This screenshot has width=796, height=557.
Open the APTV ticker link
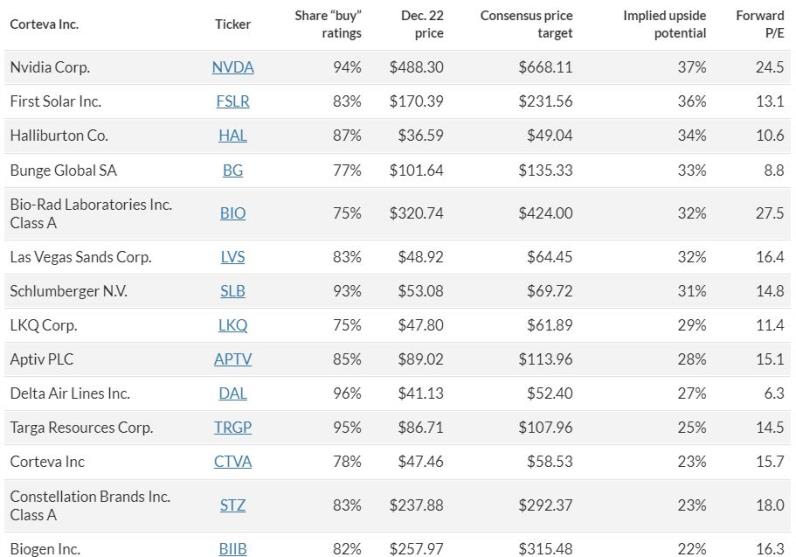pyautogui.click(x=232, y=360)
